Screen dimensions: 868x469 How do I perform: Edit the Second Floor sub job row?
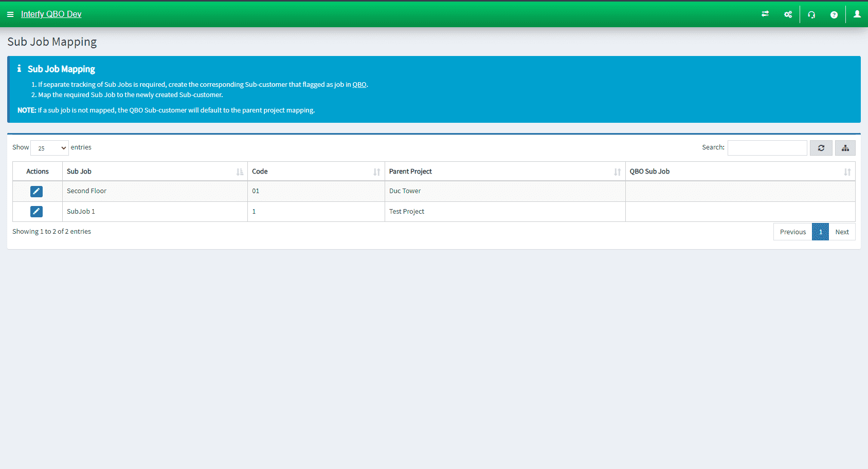37,191
